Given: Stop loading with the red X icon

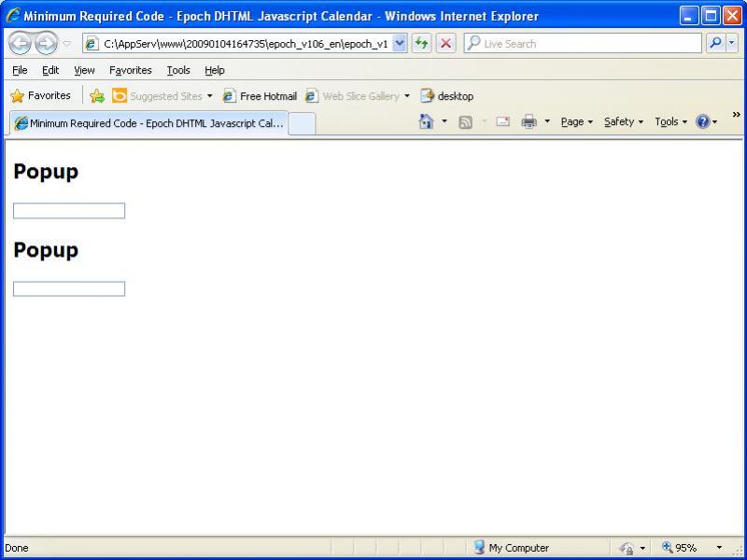Looking at the screenshot, I should [x=446, y=44].
